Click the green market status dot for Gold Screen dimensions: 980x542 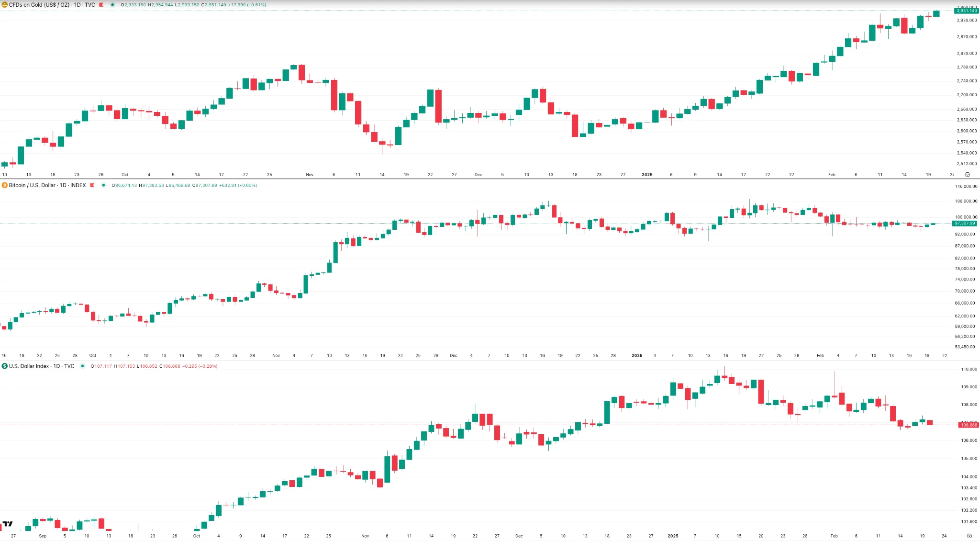(x=112, y=5)
